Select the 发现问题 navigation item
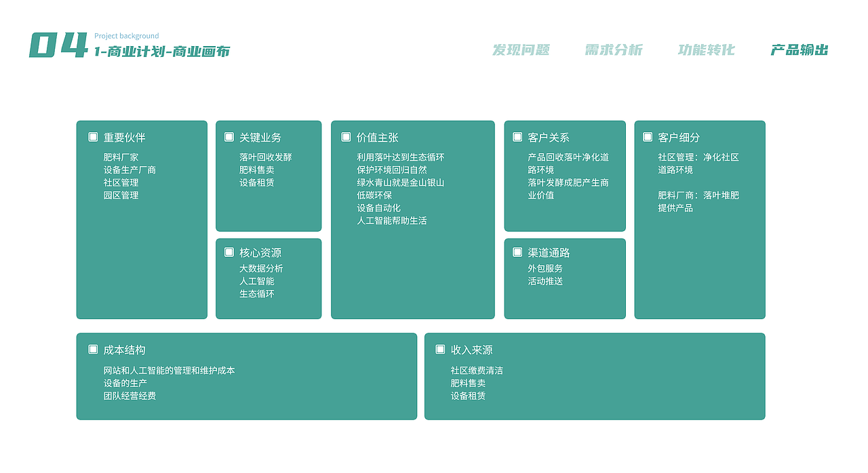The width and height of the screenshot is (868, 473). (522, 49)
